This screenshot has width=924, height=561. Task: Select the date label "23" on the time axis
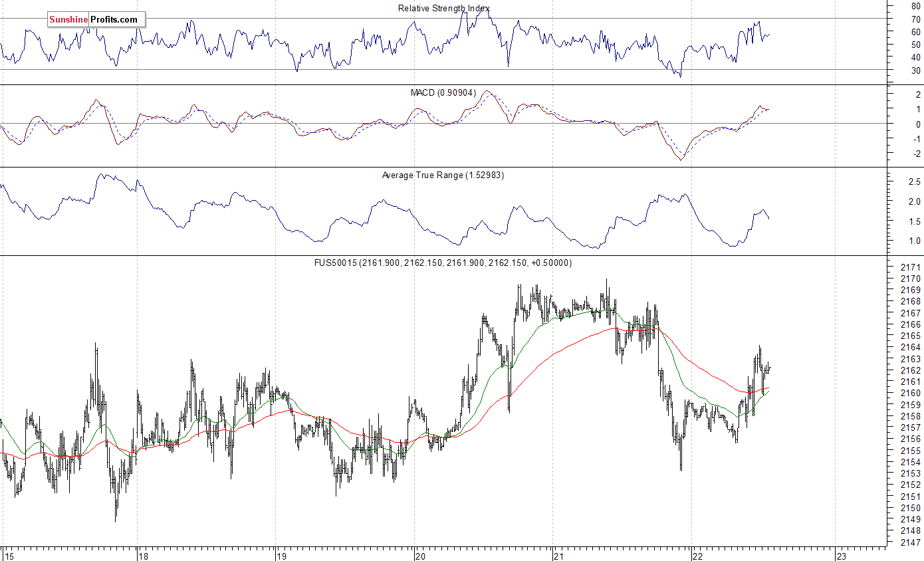pos(841,556)
